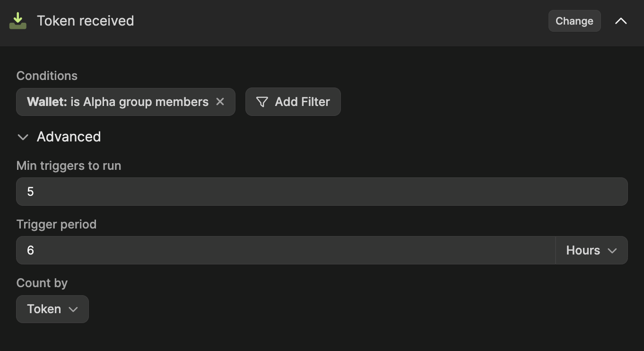Click the funnel icon in Add Filter
Image resolution: width=644 pixels, height=351 pixels.
click(262, 102)
